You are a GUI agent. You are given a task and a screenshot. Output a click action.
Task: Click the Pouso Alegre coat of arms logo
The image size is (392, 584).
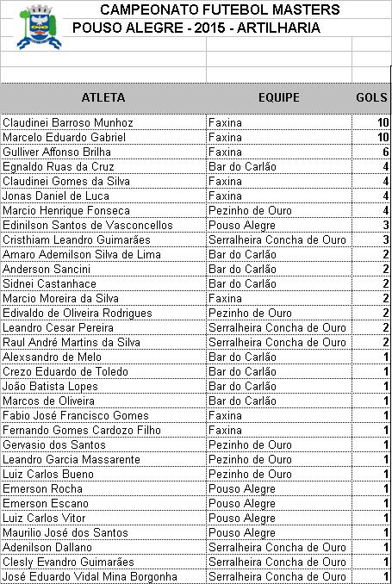click(x=39, y=28)
